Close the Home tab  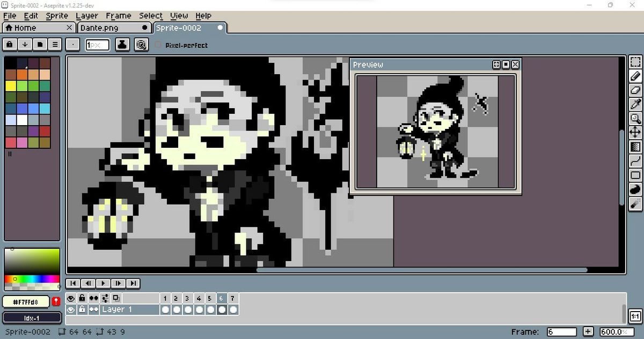pyautogui.click(x=69, y=27)
